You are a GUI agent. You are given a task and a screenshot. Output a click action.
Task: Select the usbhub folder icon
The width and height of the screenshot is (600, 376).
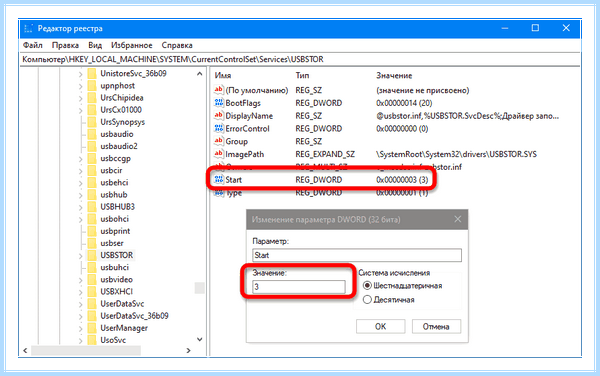92,195
